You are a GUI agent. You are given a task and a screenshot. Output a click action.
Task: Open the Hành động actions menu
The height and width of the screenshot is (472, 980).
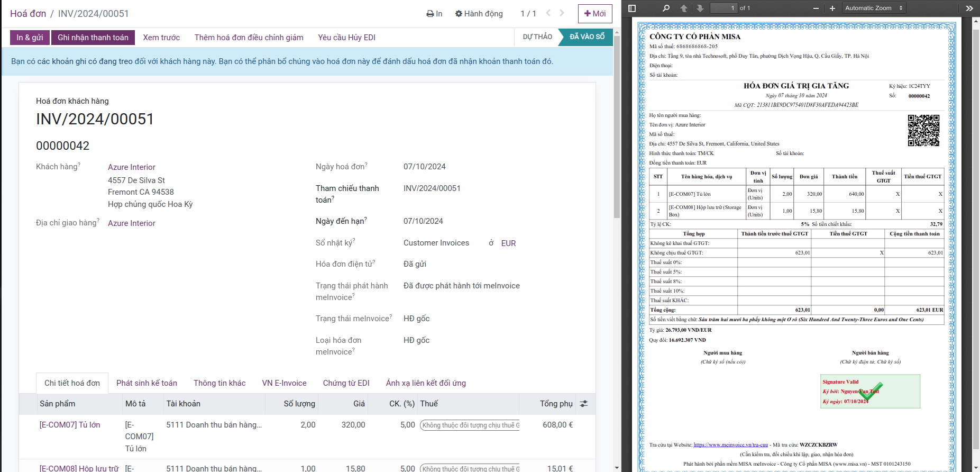coord(479,14)
